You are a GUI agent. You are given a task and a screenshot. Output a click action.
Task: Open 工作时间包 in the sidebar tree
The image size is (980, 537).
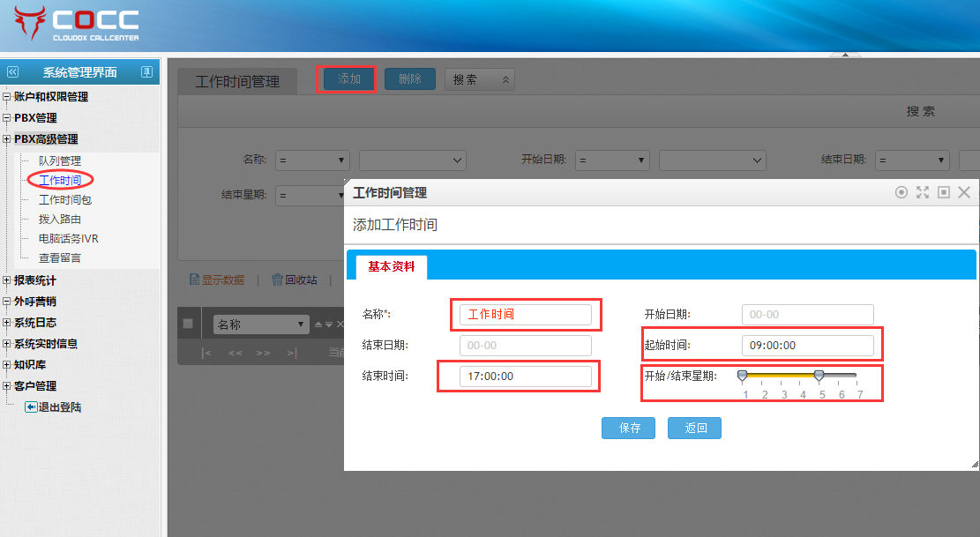tap(64, 200)
